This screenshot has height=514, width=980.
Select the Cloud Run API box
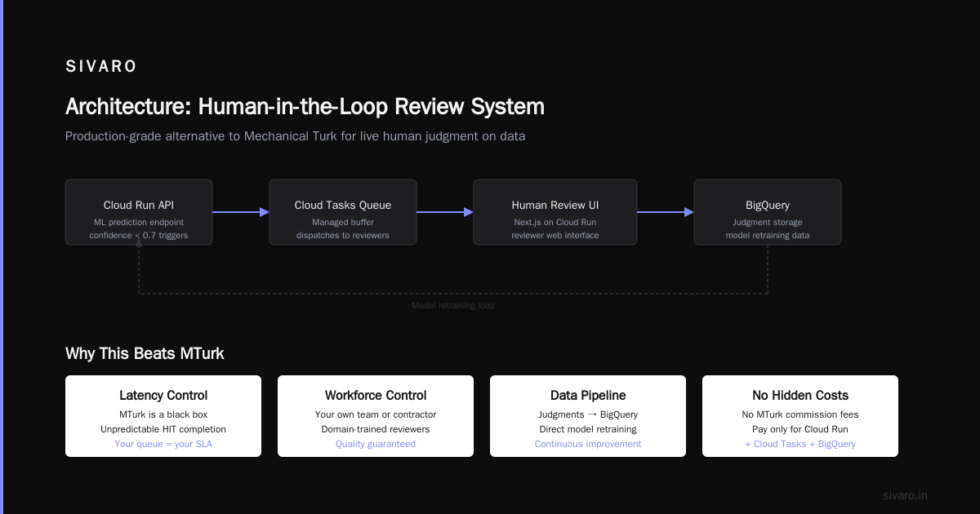pos(139,212)
